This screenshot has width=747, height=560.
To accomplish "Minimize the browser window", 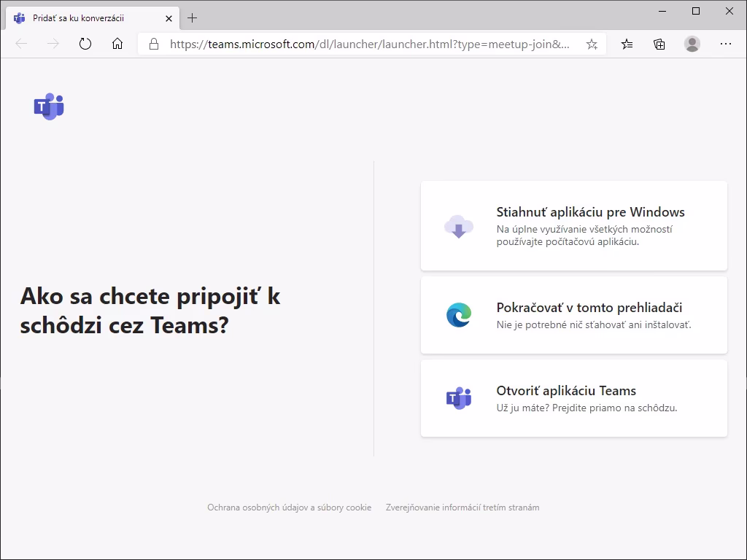I will point(662,11).
